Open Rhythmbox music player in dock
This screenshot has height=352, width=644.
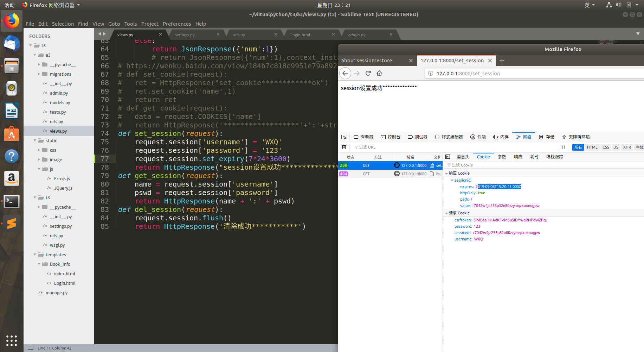point(12,88)
